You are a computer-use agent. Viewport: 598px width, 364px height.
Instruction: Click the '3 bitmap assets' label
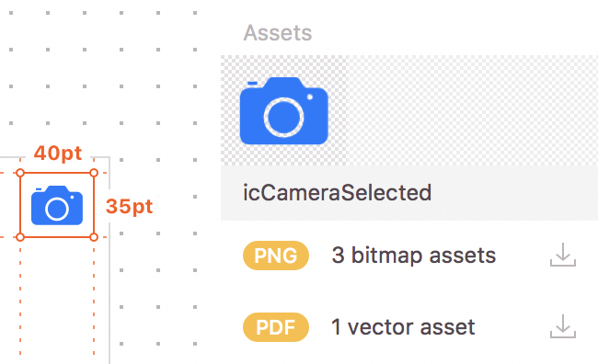pyautogui.click(x=414, y=255)
